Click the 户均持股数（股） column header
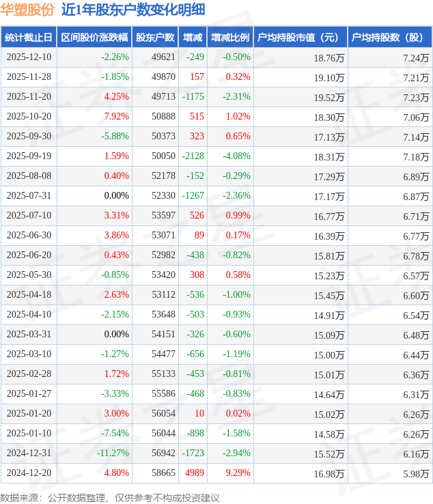This screenshot has width=433, height=504. (x=389, y=38)
